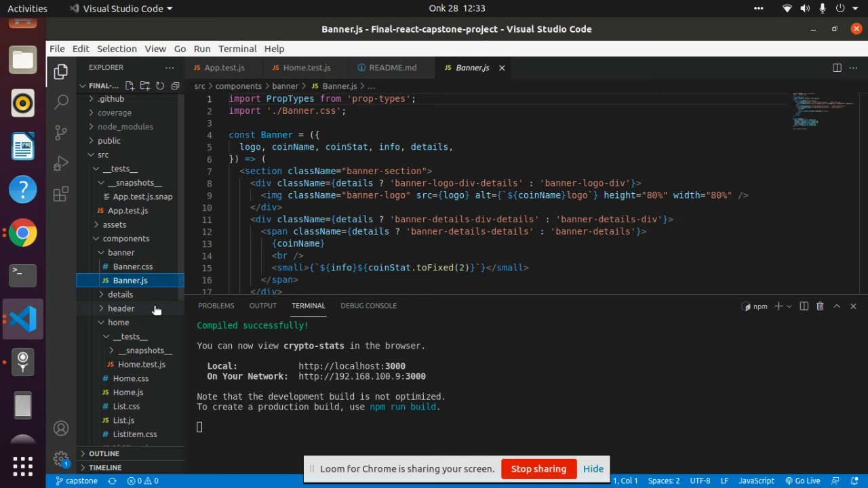The image size is (868, 488).
Task: Show the PROBLEMS panel tab
Action: (x=216, y=306)
